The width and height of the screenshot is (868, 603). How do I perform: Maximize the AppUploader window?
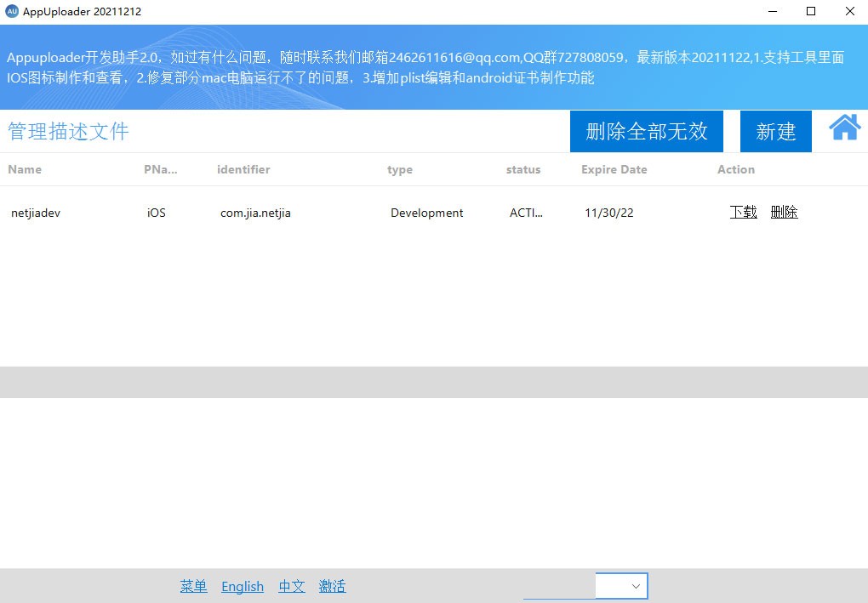(x=811, y=12)
